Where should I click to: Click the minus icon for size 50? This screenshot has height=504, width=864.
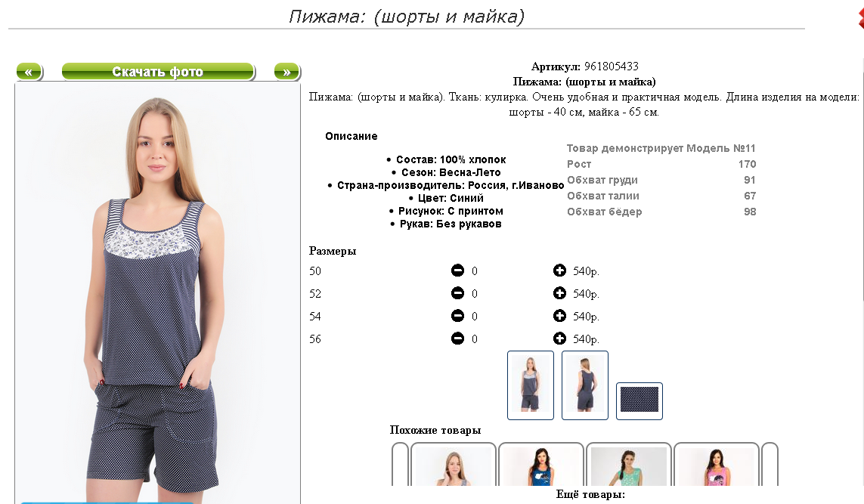(x=457, y=271)
